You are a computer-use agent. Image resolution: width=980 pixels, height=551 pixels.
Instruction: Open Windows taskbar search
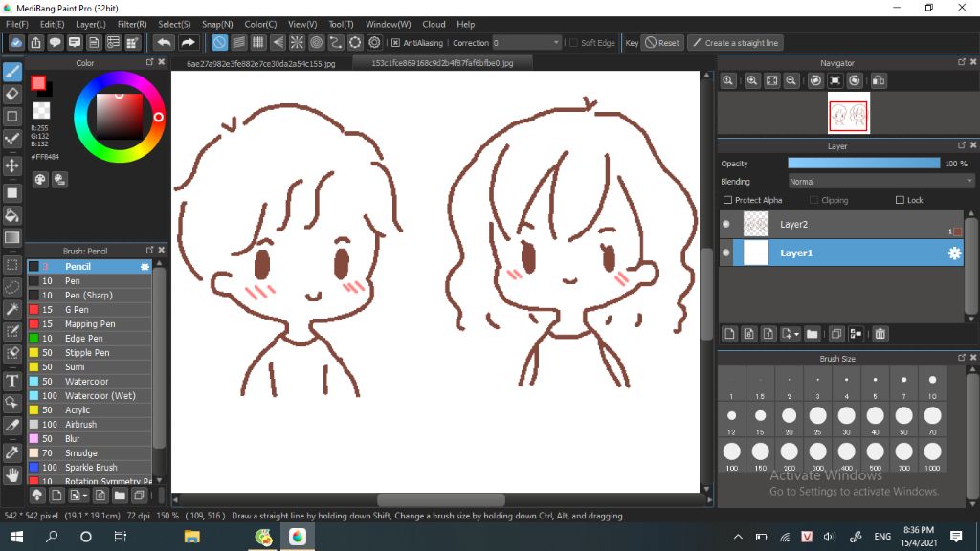tap(52, 537)
